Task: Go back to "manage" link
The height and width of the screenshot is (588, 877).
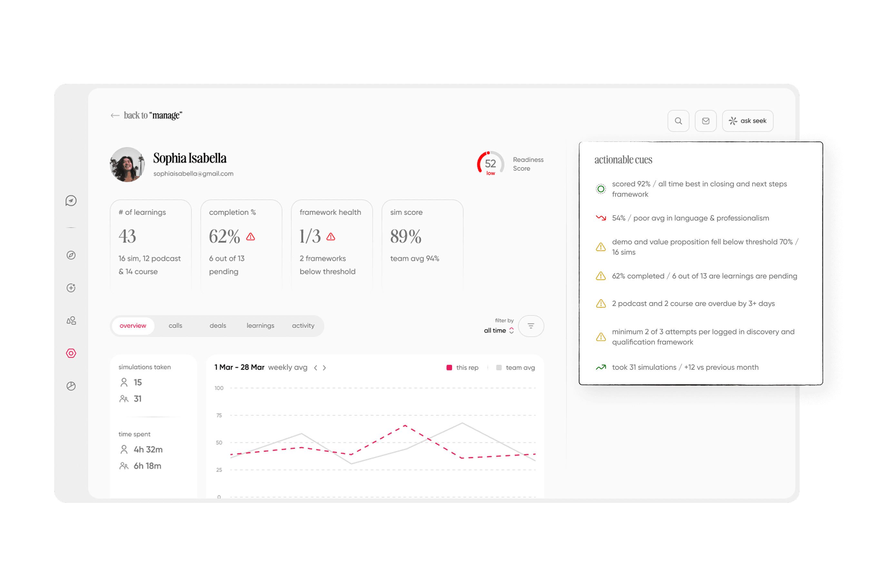Action: (153, 115)
